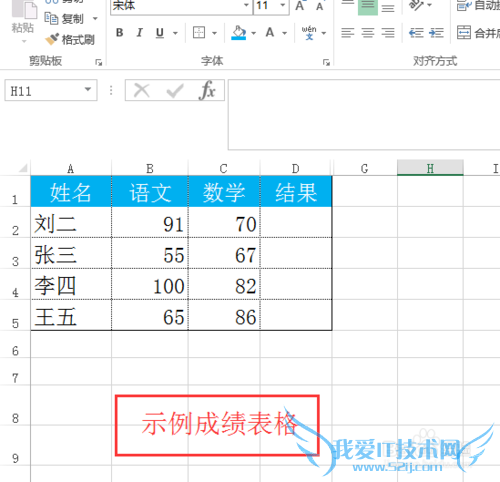
Task: Select the cell with value 100
Action: coord(150,284)
